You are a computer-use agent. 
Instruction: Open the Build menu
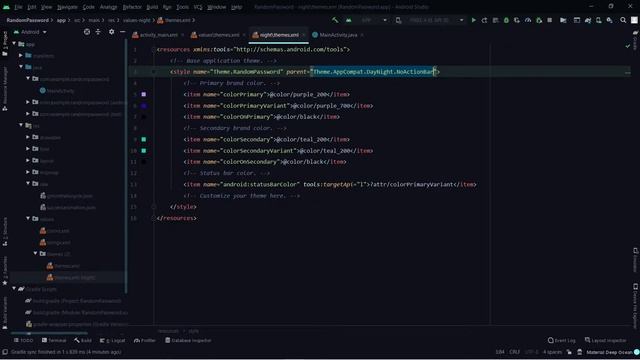(152, 7)
